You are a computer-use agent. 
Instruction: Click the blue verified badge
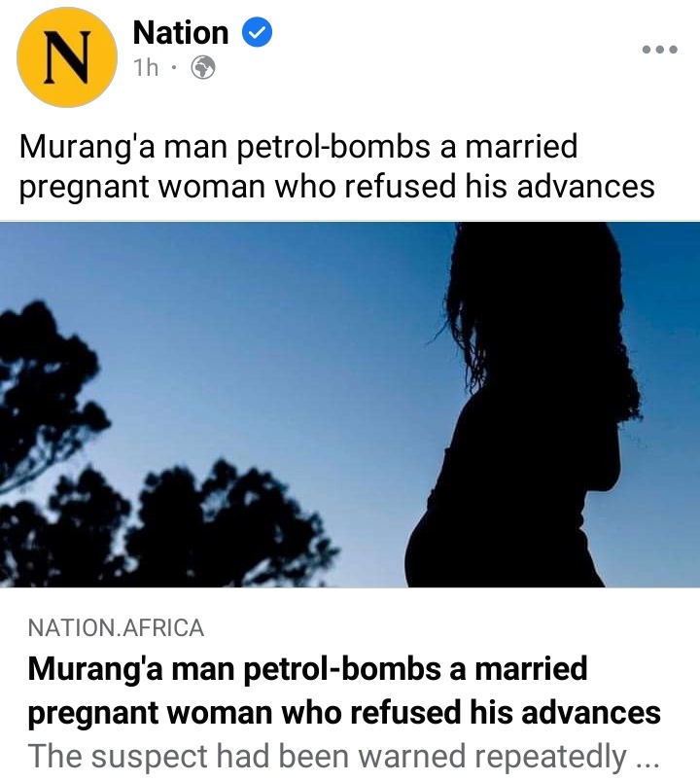point(257,32)
